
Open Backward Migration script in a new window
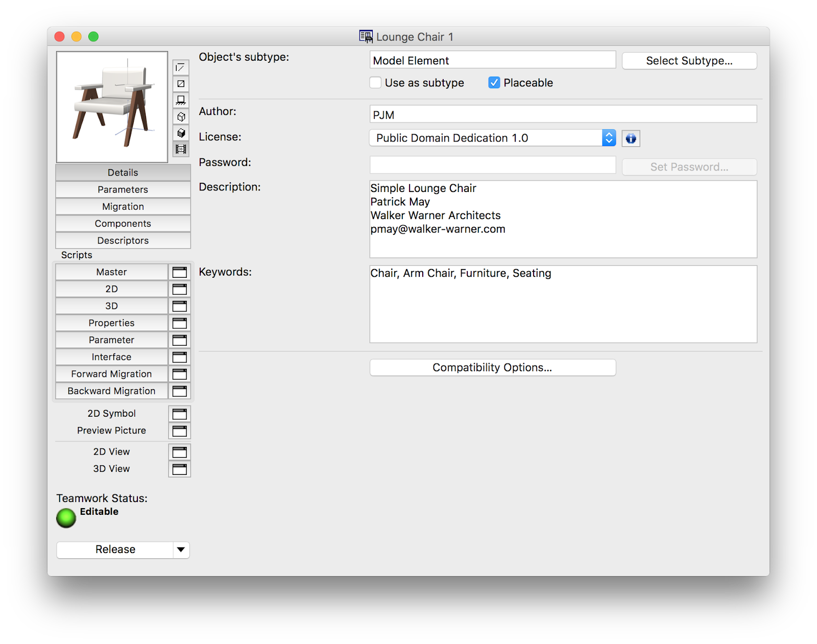click(x=180, y=391)
